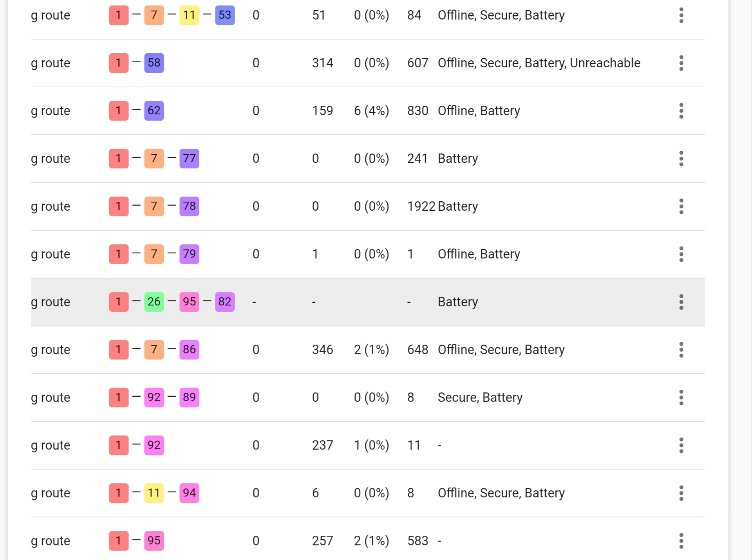Open three-dot menu for node 86 row
Viewport: 752px width, 560px height.
[x=681, y=350]
